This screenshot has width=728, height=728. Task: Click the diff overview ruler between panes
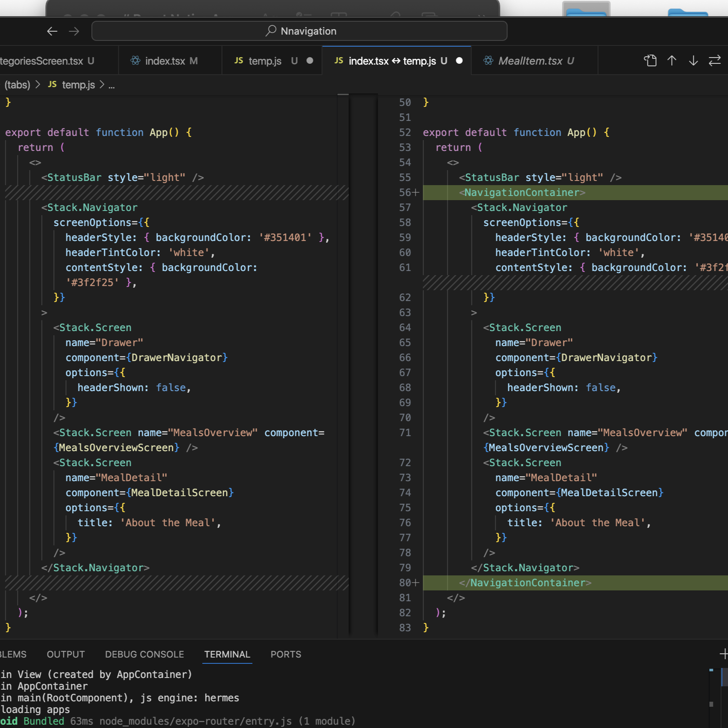pos(343,367)
